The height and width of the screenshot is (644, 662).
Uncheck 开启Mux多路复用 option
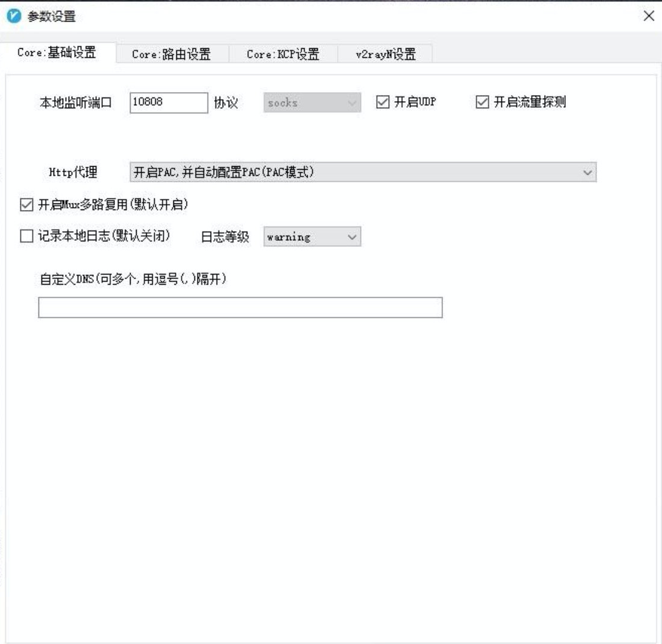[x=26, y=205]
